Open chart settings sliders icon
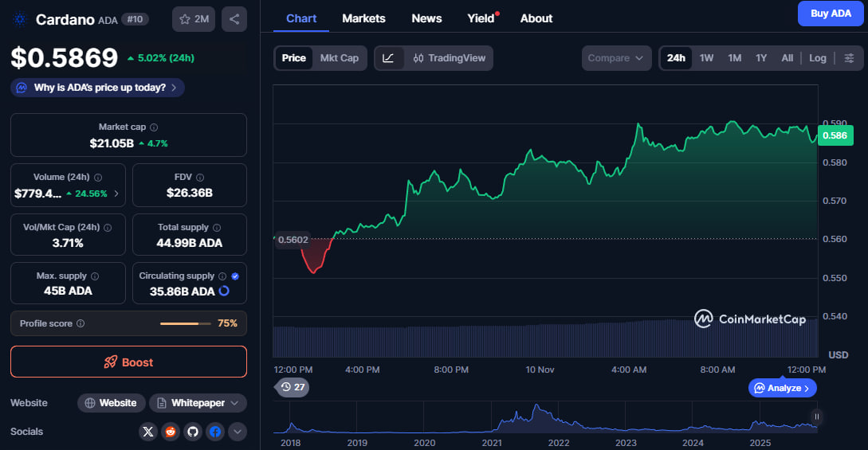 tap(849, 58)
